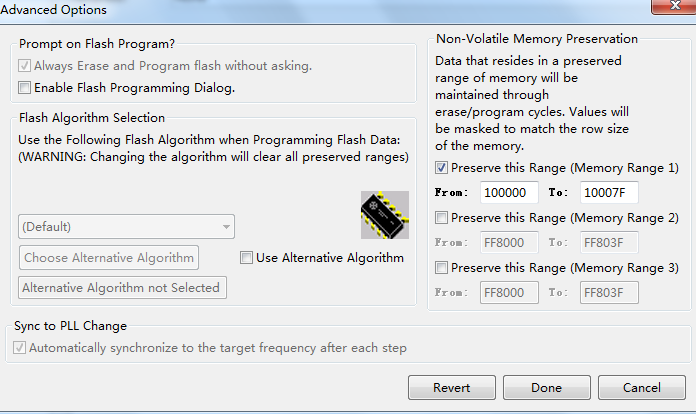Viewport: 696px width, 414px height.
Task: Click Memory Range 1 From field
Action: click(x=509, y=192)
